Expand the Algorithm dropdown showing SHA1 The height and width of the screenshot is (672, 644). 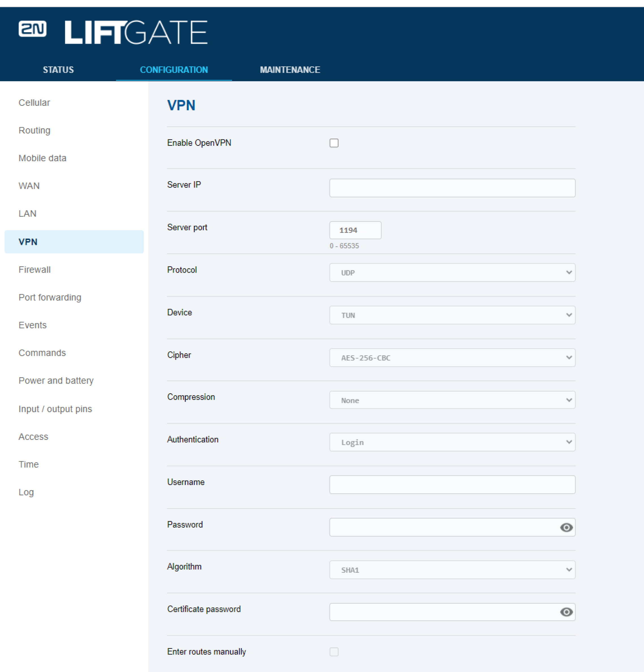click(x=452, y=570)
